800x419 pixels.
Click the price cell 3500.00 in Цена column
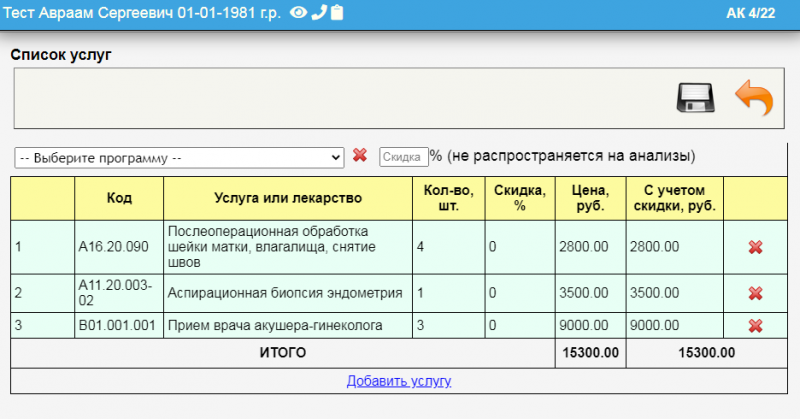[590, 293]
